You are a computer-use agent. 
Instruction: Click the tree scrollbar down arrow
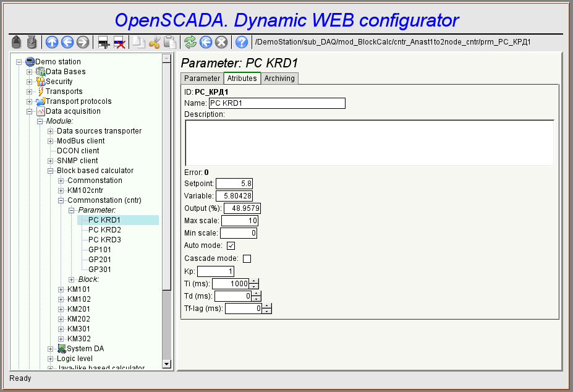click(x=167, y=364)
